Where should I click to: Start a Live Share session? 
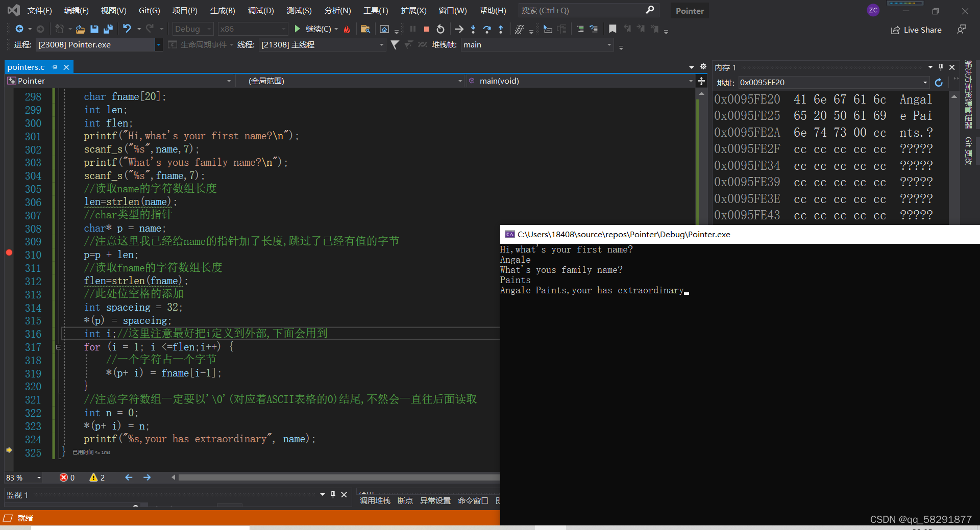[916, 30]
